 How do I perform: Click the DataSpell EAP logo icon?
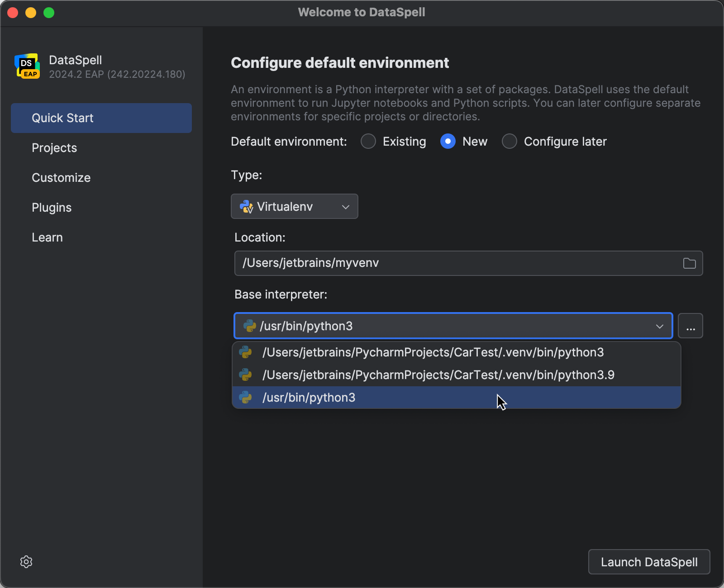point(27,66)
